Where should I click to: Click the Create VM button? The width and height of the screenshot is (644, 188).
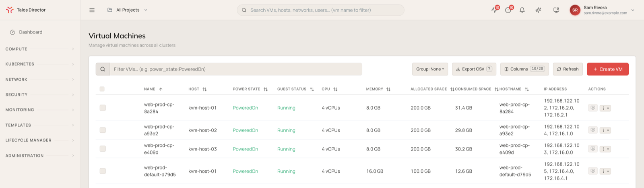608,69
